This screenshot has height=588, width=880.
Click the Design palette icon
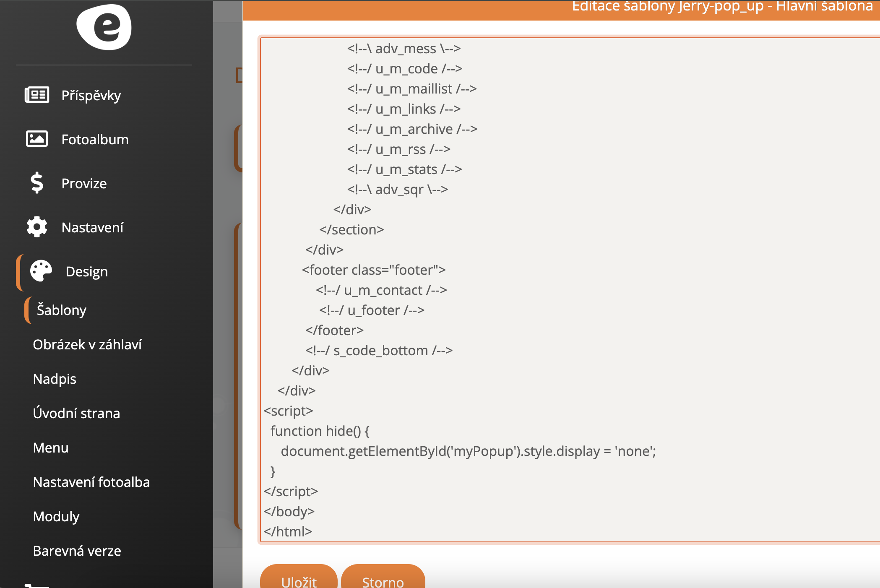41,271
